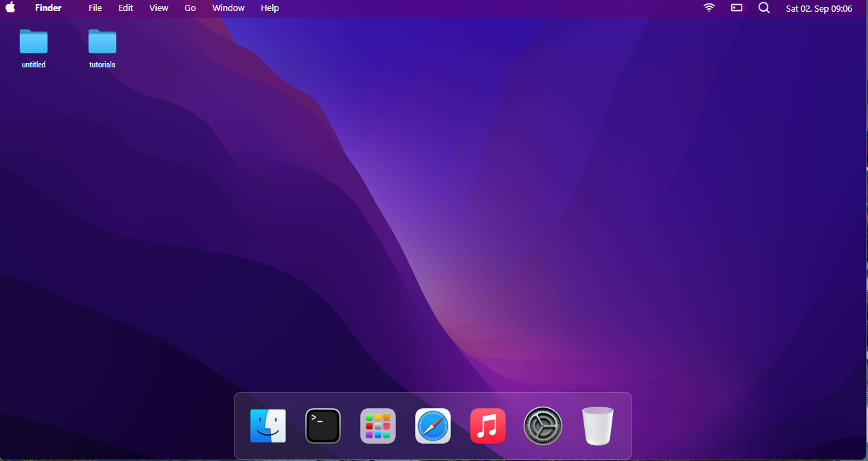Click the 'tutorials' folder name label
868x461 pixels.
[102, 65]
